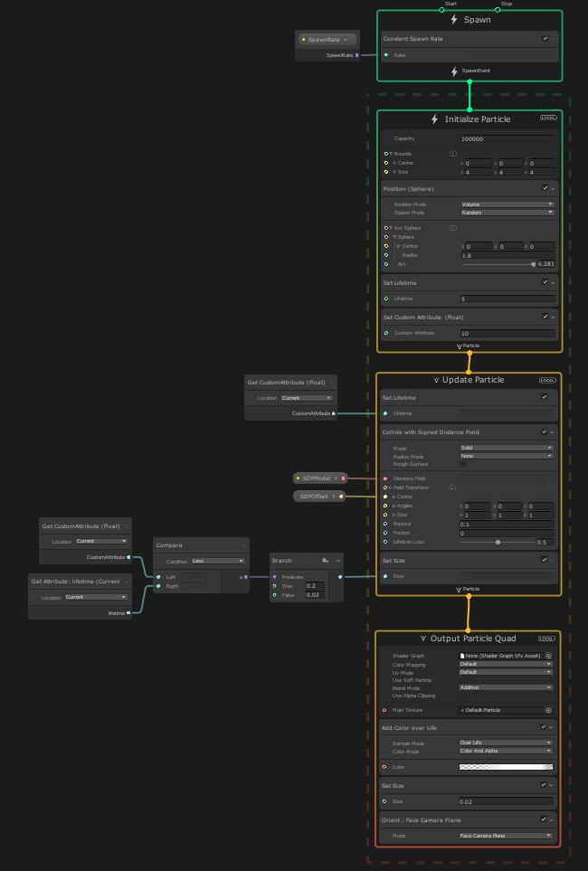The image size is (588, 871).
Task: Disable Set Lifetime block in Initialize Particle
Action: coord(545,282)
